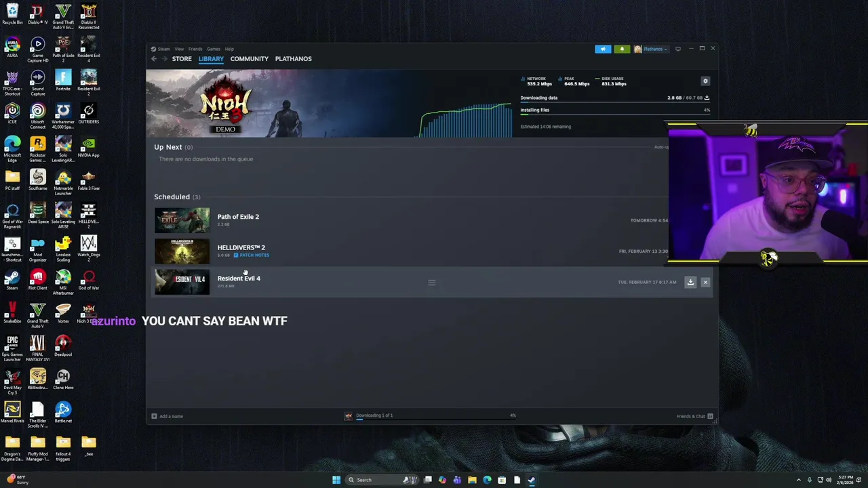Open Lossless Scaling duck icon
Screen dimensions: 868x488
coord(63,249)
